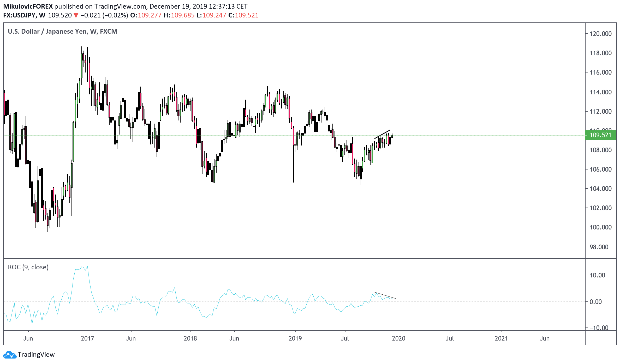
Task: Click the 106.000 price axis label
Action: (601, 169)
